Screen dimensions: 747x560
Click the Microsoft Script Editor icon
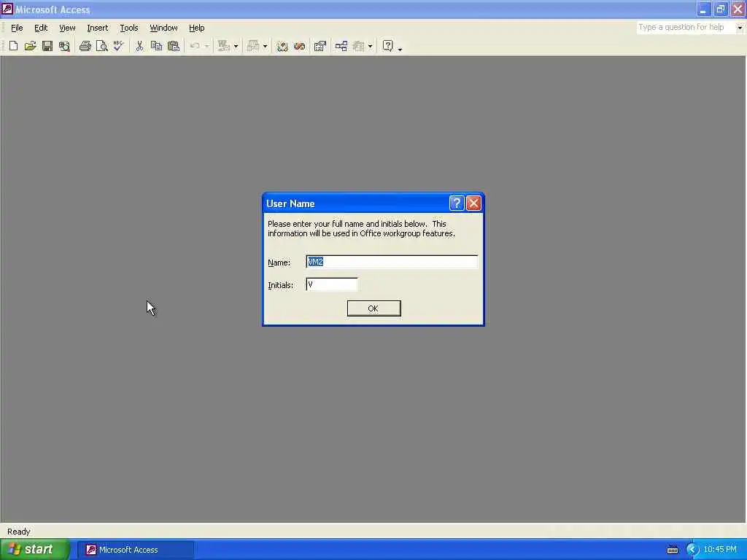coord(299,46)
